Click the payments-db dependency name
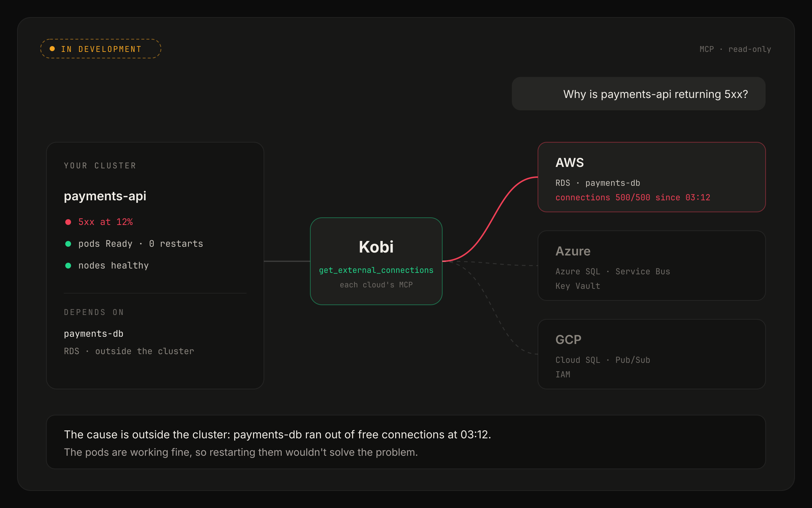This screenshot has height=508, width=812. tap(94, 334)
